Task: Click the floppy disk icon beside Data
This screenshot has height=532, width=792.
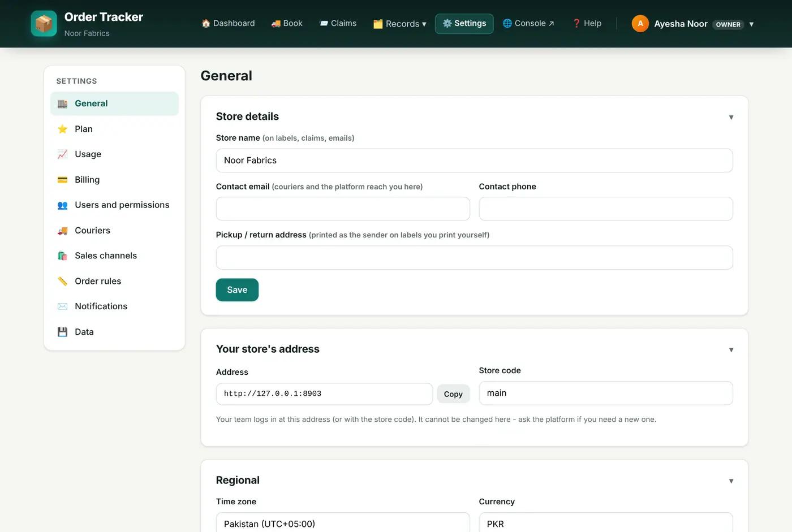Action: pyautogui.click(x=63, y=332)
